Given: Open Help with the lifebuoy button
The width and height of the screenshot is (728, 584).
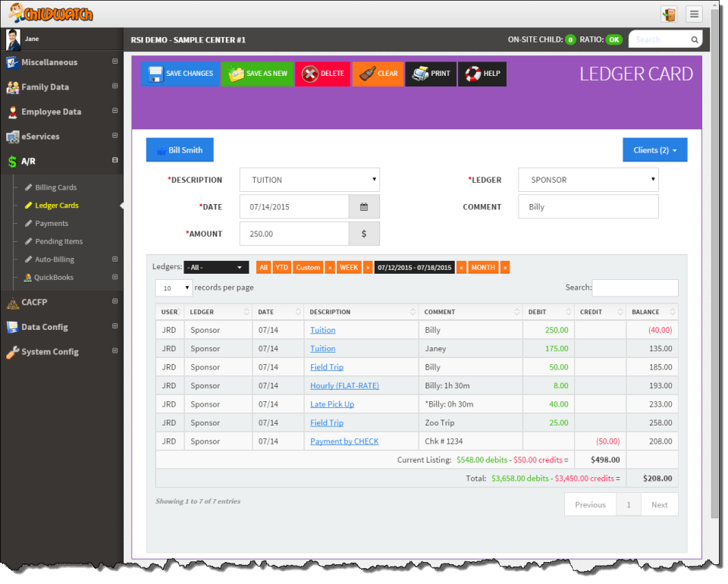Looking at the screenshot, I should click(x=482, y=74).
